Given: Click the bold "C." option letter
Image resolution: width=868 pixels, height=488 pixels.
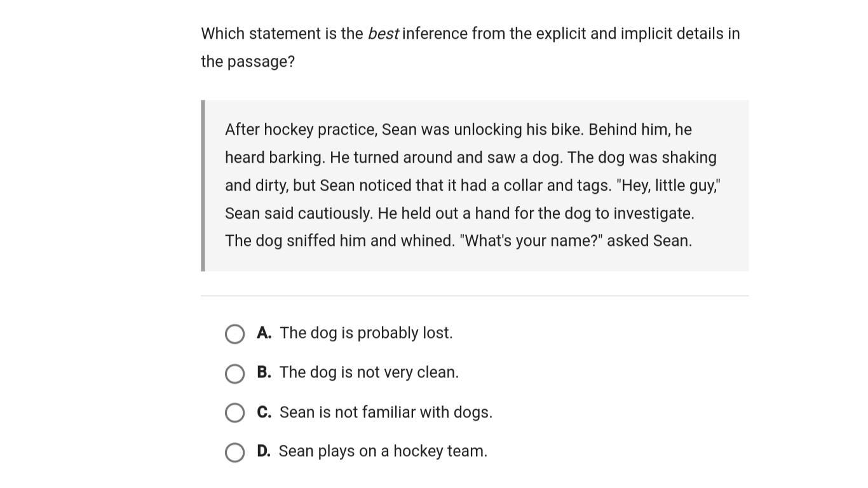Looking at the screenshot, I should click(x=264, y=412).
